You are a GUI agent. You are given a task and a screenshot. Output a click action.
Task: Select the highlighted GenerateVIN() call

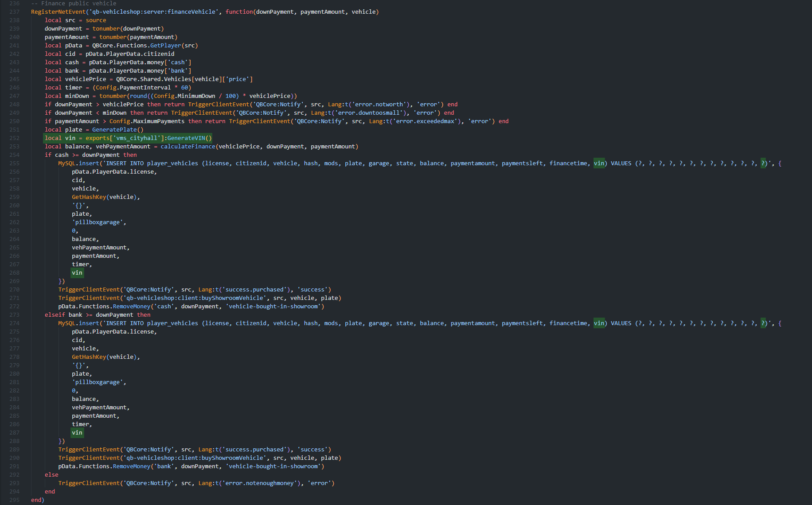(x=189, y=138)
